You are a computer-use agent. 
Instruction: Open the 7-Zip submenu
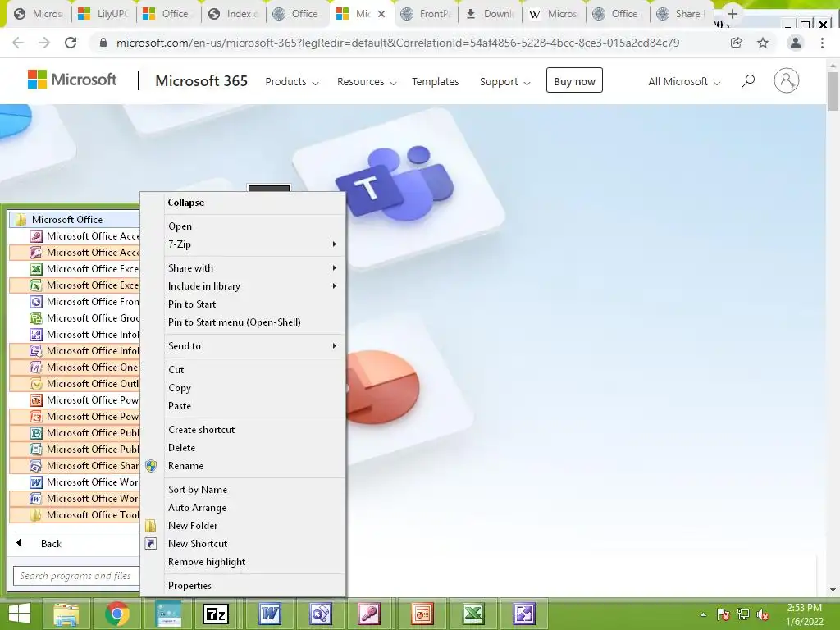pos(254,244)
